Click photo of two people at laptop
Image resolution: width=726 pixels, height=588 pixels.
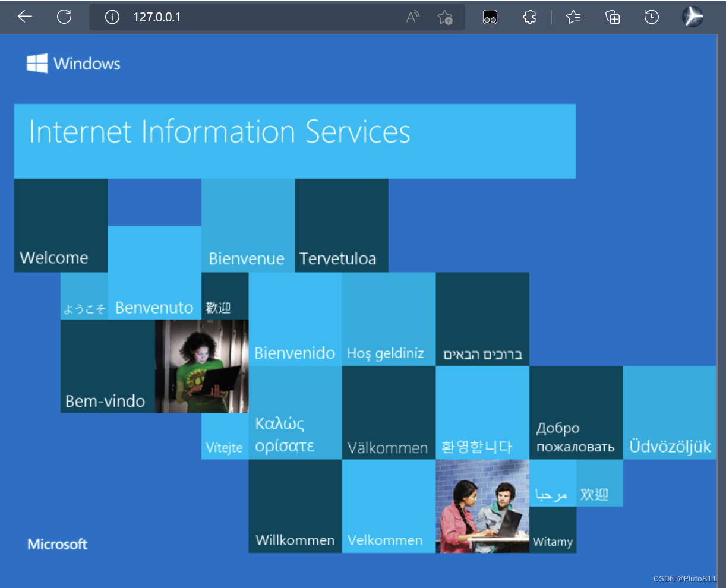pos(482,506)
